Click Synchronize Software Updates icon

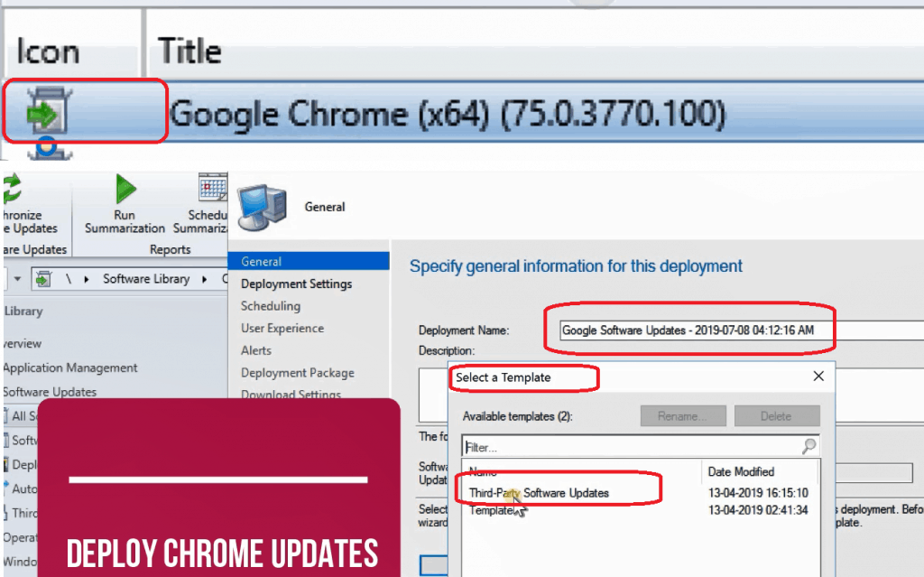(12, 189)
